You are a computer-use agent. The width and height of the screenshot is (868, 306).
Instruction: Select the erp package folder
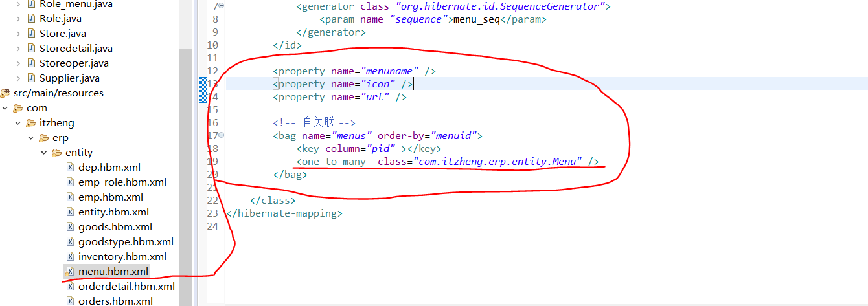point(60,138)
